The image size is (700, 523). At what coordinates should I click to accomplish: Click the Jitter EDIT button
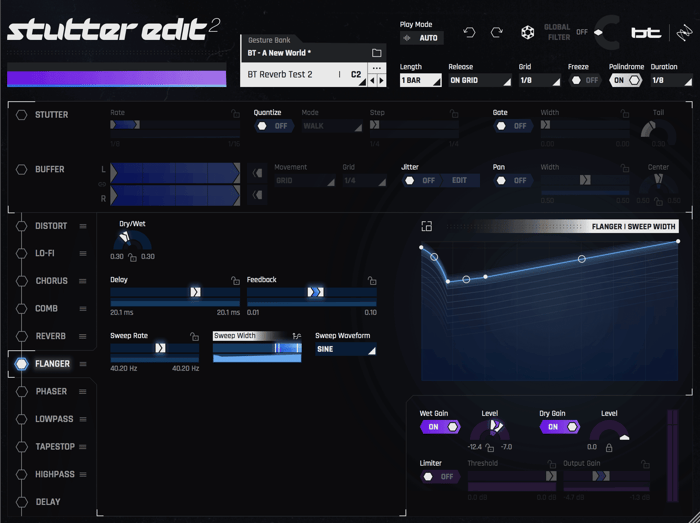point(460,180)
